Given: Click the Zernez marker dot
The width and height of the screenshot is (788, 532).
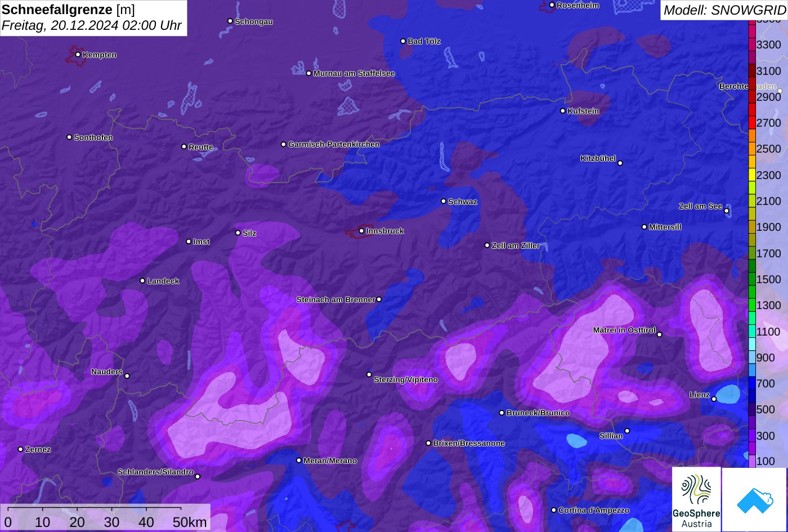Looking at the screenshot, I should [x=20, y=449].
